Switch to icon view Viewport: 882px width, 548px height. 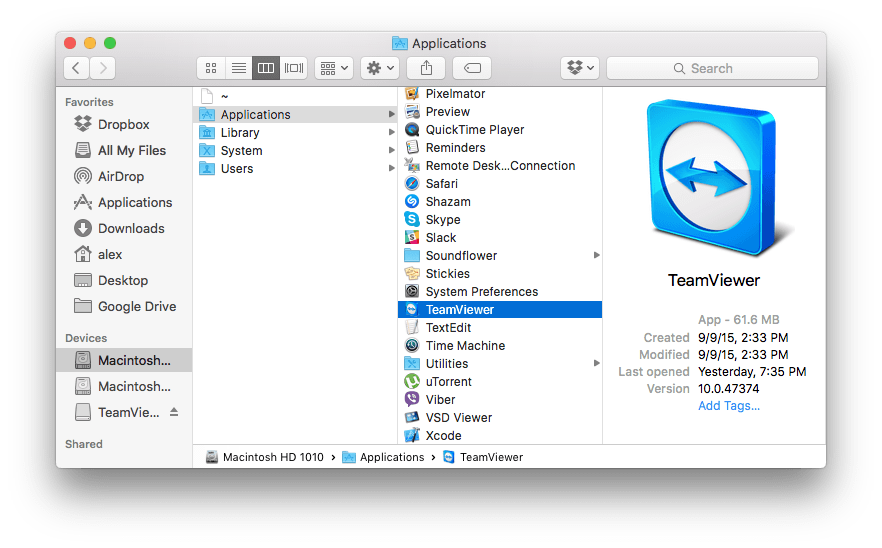[211, 68]
